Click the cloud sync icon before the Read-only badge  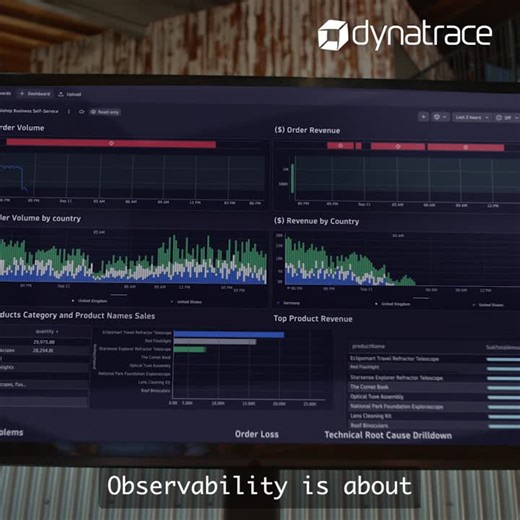[x=81, y=112]
